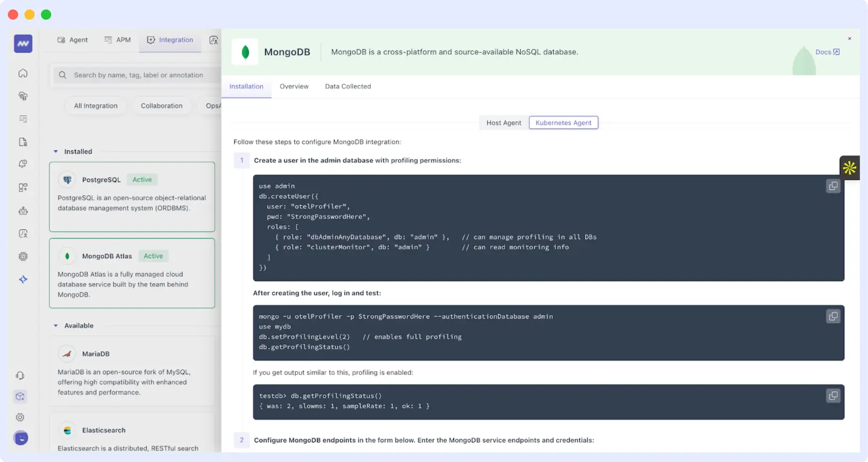Collapse the Installed section

[56, 152]
